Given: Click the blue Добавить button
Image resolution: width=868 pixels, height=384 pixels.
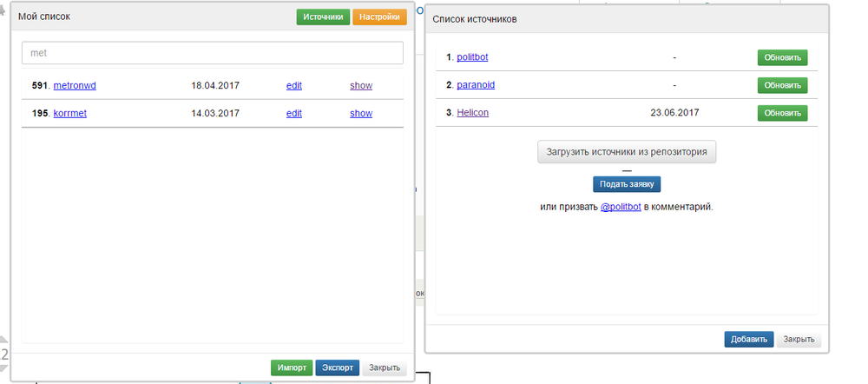Looking at the screenshot, I should (x=748, y=340).
